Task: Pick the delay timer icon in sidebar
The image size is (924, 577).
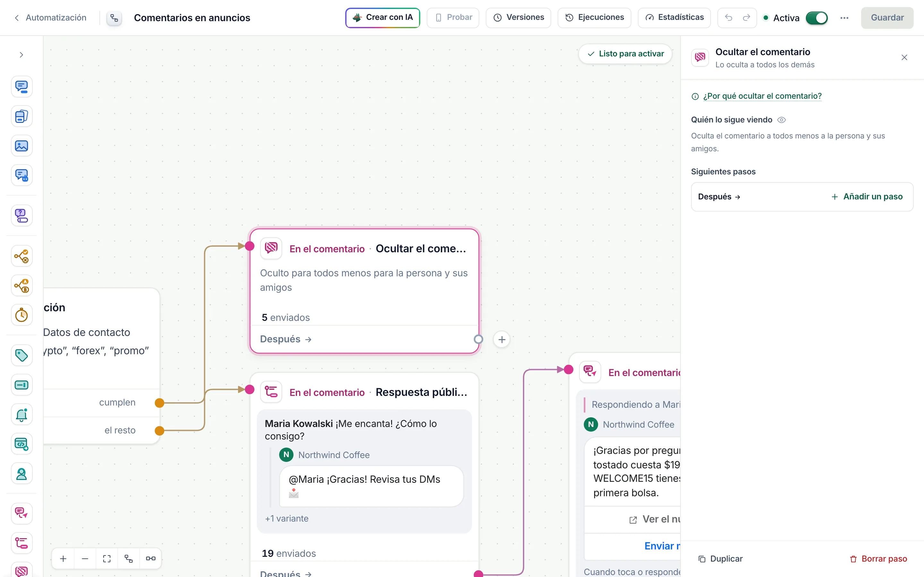Action: tap(21, 315)
